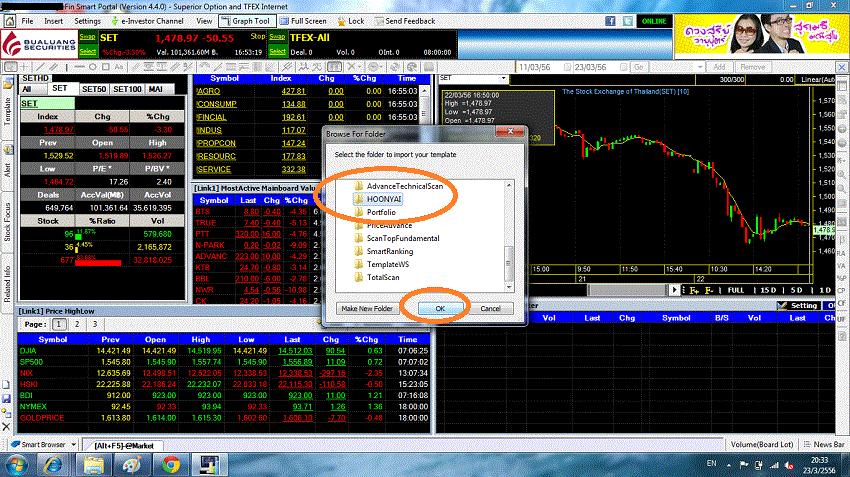Click the chart horizontal scrollbar thumb
This screenshot has width=850, height=477.
(x=627, y=290)
